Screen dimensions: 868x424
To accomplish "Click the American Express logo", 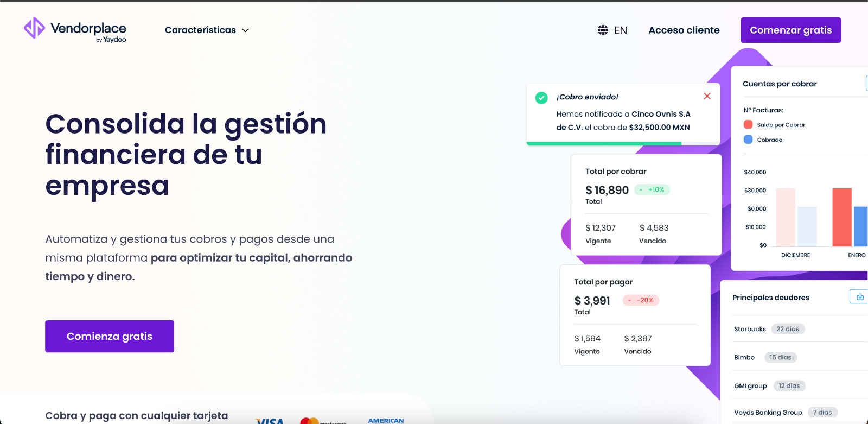I will coord(386,421).
